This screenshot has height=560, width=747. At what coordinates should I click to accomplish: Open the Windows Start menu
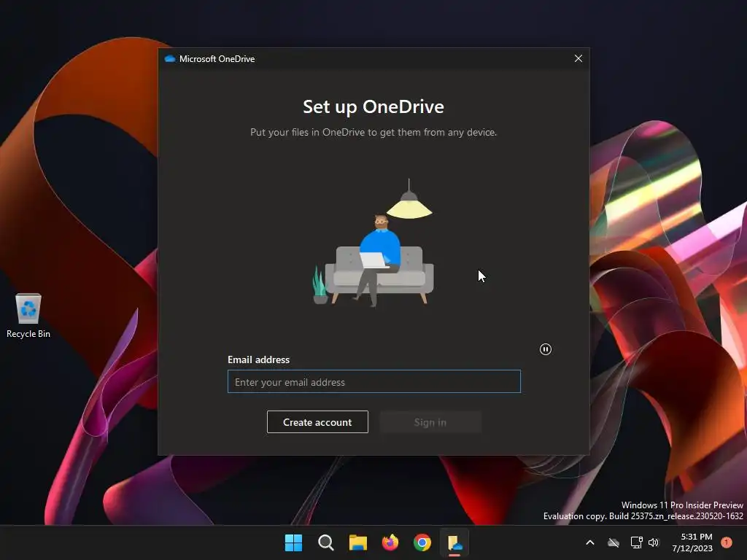(x=293, y=542)
